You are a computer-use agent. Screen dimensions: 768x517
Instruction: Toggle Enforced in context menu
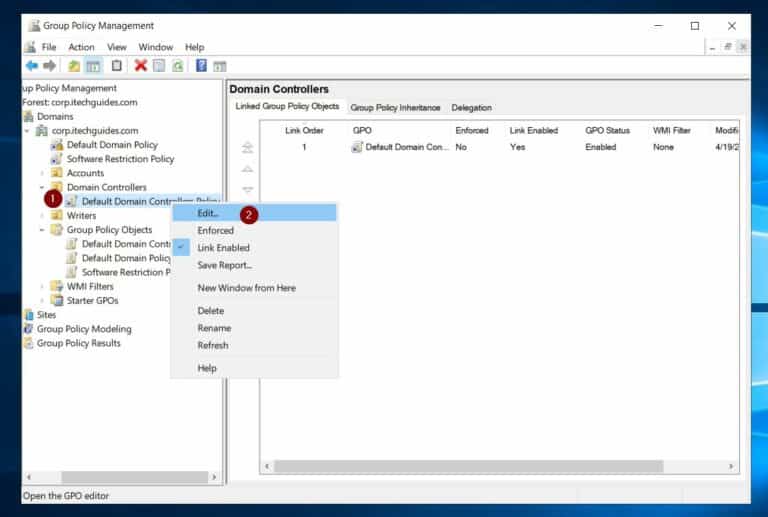[x=254, y=230]
